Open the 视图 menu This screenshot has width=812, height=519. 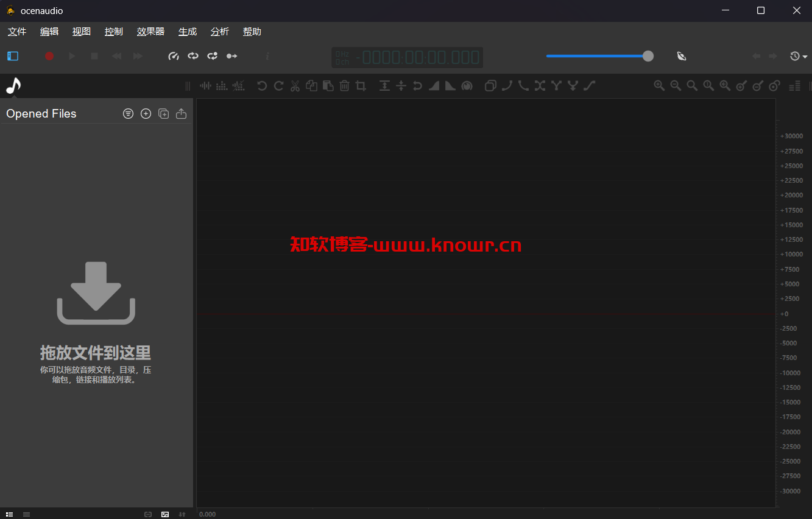[x=82, y=32]
